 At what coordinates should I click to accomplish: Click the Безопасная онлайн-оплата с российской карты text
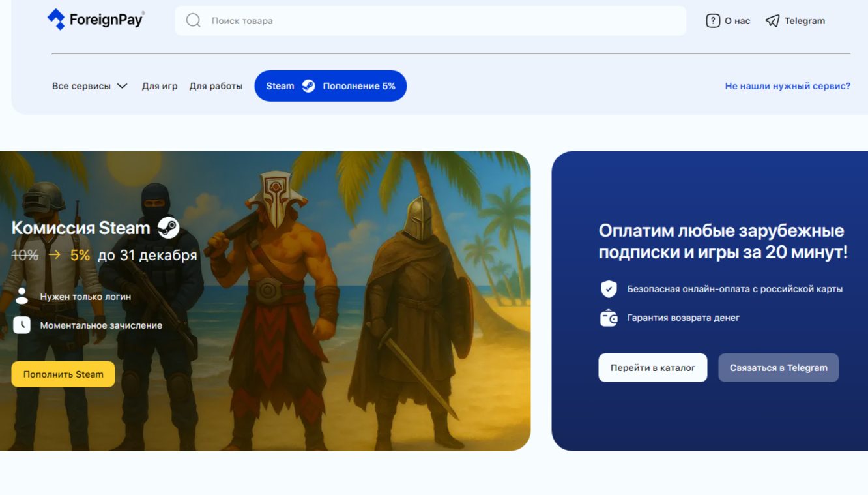(x=735, y=289)
